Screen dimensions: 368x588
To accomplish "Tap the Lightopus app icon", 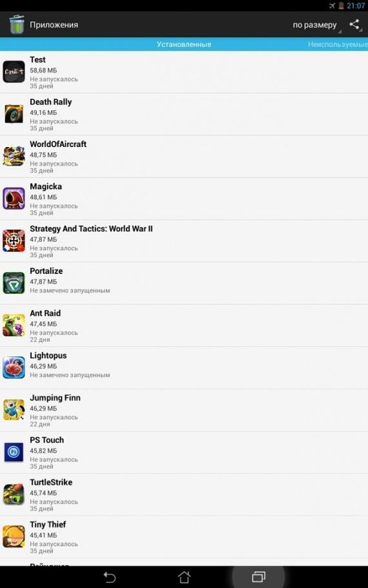I will coord(14,367).
